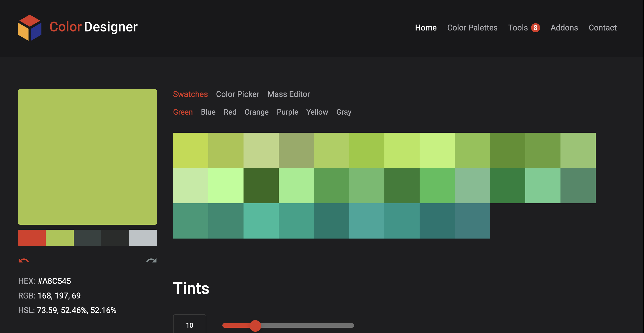Click the red undo arrow icon

(24, 261)
